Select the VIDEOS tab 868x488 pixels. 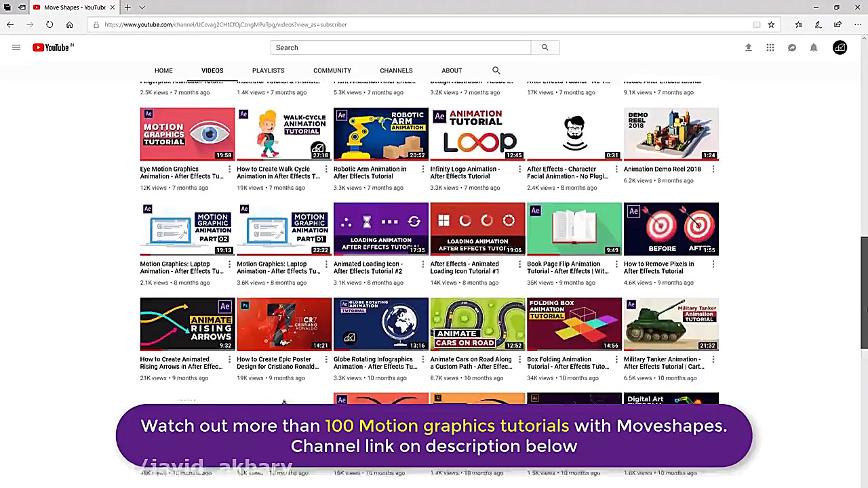[x=212, y=70]
